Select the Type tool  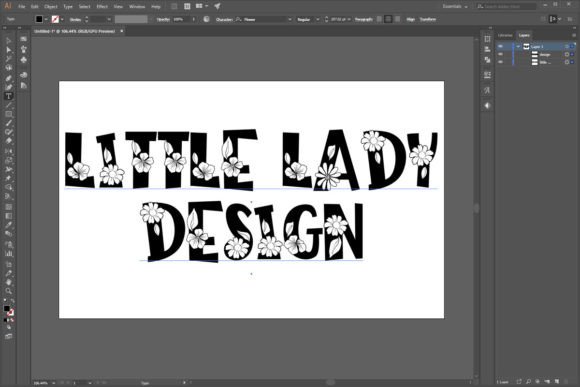point(8,96)
